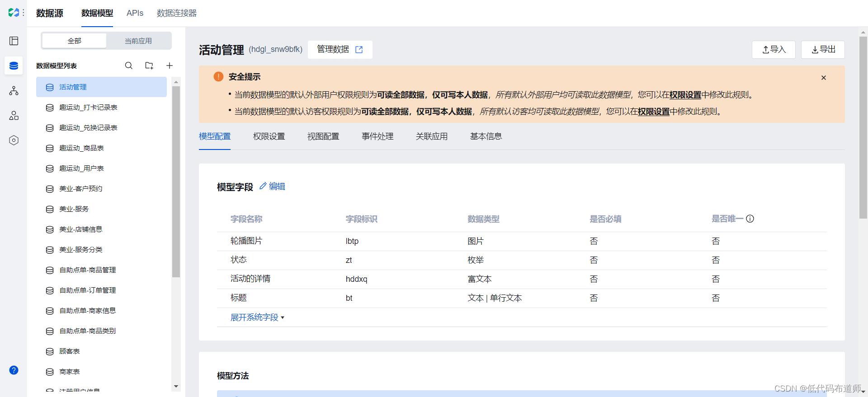Image resolution: width=868 pixels, height=397 pixels.
Task: Click the model list scrollbar up arrow
Action: pyautogui.click(x=176, y=81)
